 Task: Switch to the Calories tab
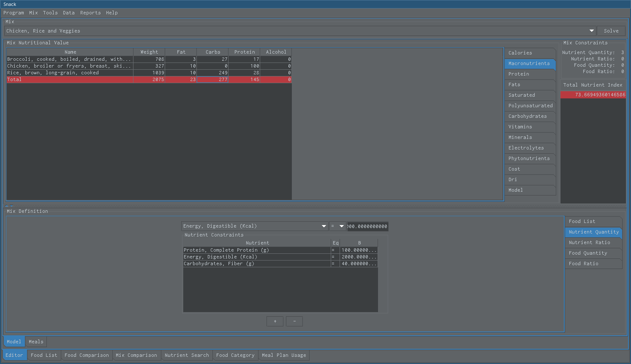click(x=530, y=53)
